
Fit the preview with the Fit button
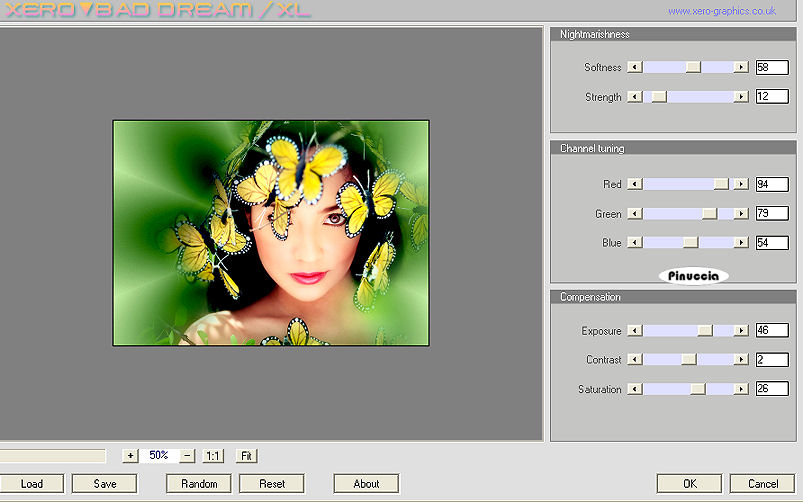click(246, 455)
